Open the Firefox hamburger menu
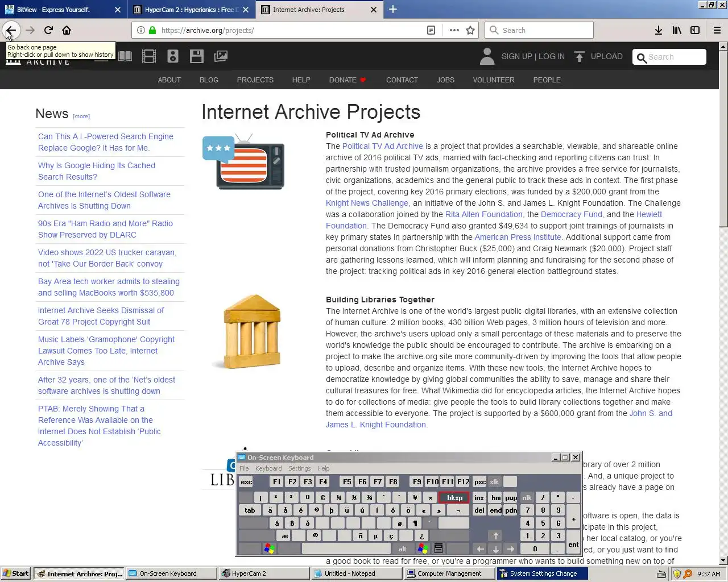This screenshot has width=728, height=582. point(717,30)
